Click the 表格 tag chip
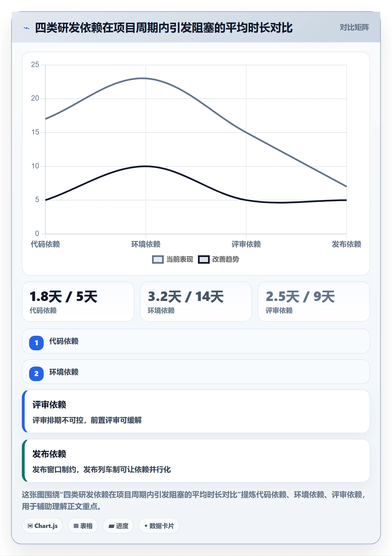 point(83,526)
